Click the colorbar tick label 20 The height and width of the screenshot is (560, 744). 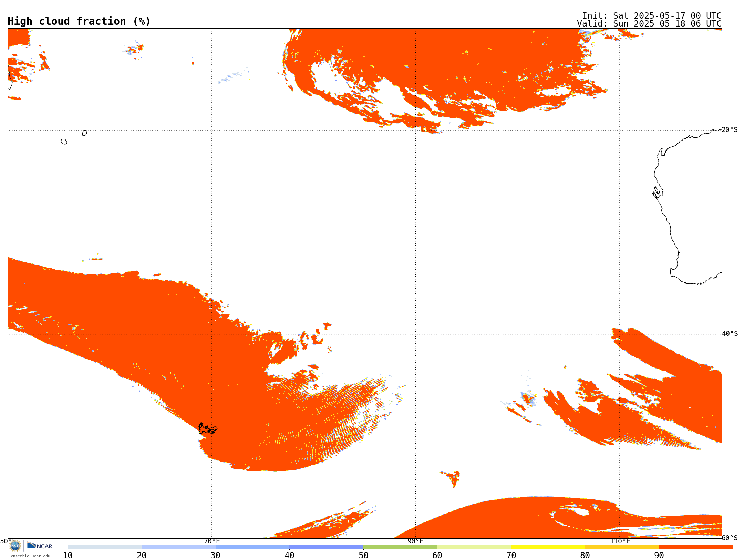pos(142,556)
